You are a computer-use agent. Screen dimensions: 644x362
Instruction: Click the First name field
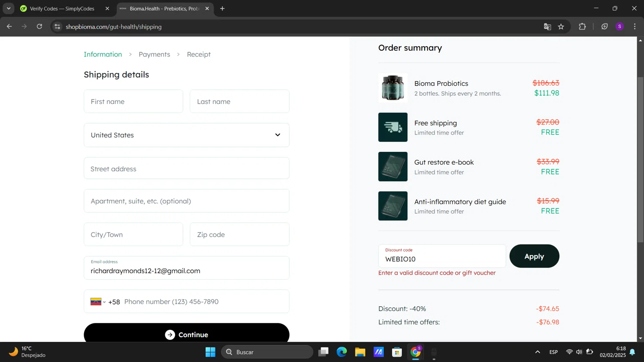tap(133, 102)
